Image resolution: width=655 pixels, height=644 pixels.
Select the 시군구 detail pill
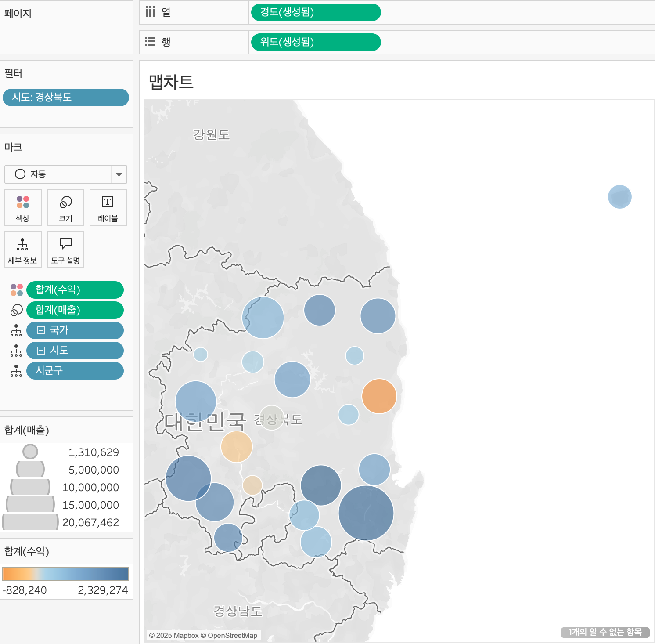tap(75, 371)
